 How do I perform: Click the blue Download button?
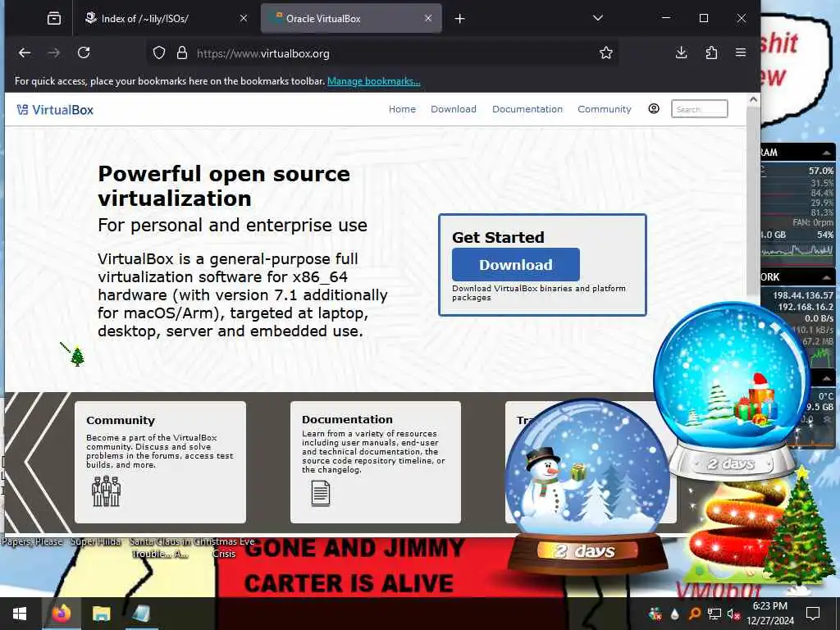(515, 265)
